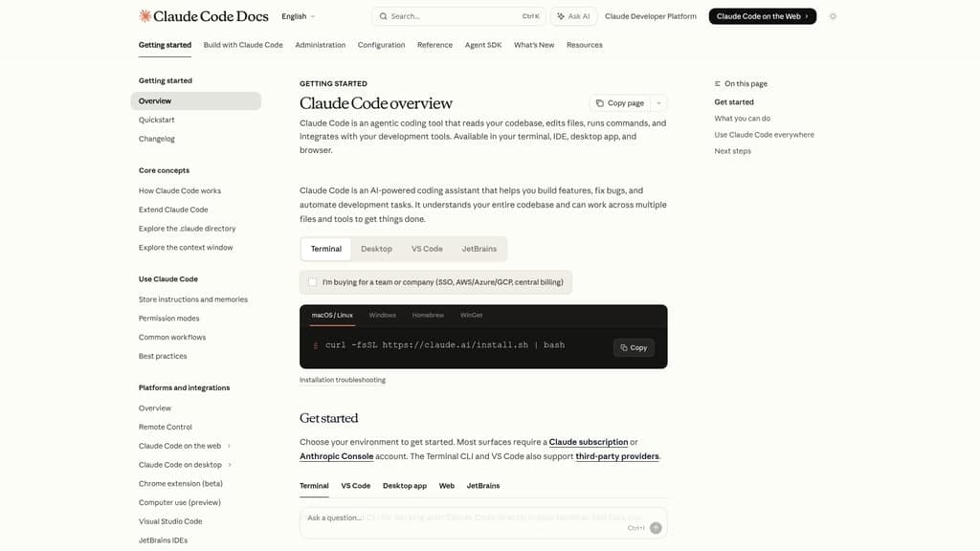
Task: Open Store instructions and memories page
Action: (193, 299)
